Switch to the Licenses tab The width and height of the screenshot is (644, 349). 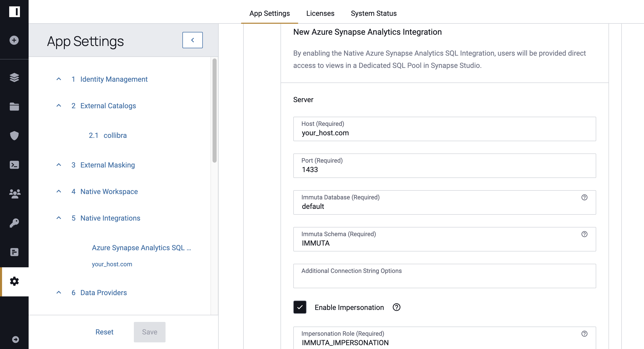(320, 13)
